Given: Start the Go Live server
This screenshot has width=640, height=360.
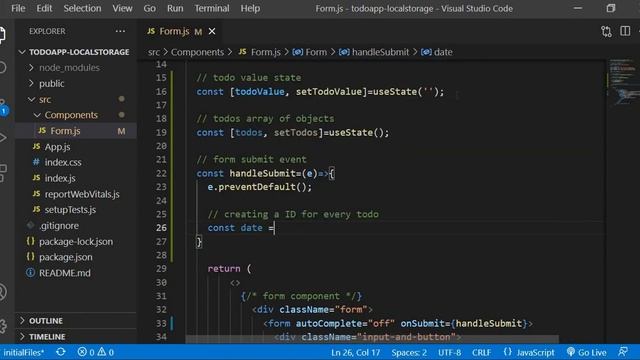Looking at the screenshot, I should (x=587, y=352).
